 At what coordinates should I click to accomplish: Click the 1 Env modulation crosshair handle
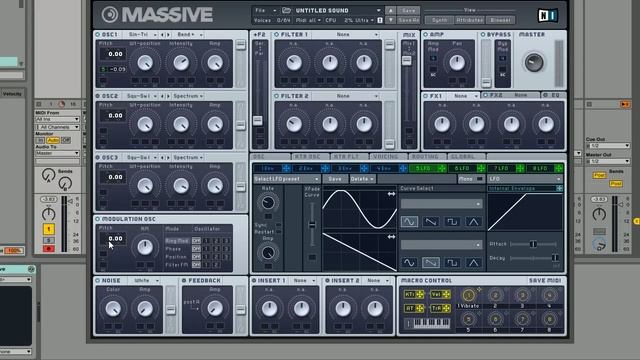pyautogui.click(x=286, y=168)
